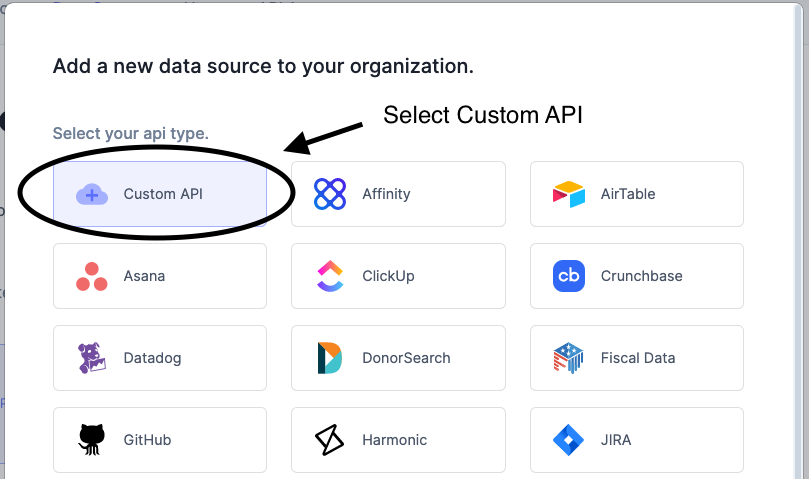
Task: Click the JIRA diamond logo
Action: point(568,440)
